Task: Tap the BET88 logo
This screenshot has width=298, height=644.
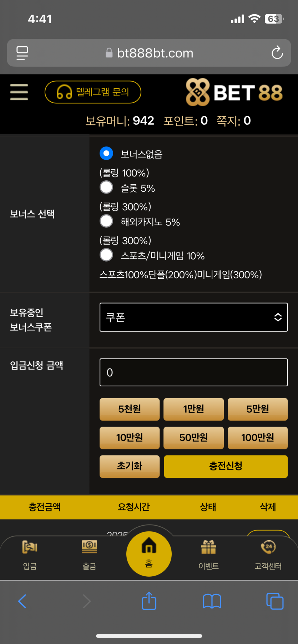Action: pyautogui.click(x=234, y=92)
